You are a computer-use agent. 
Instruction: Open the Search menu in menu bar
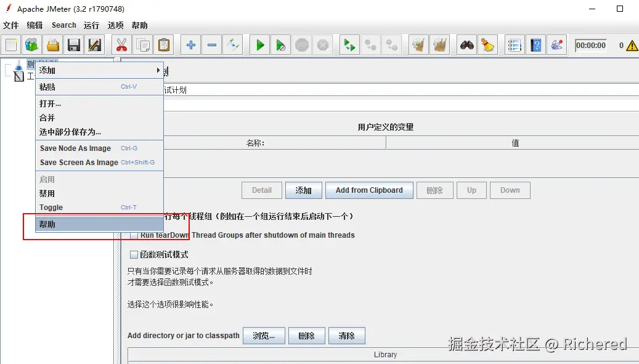[63, 25]
